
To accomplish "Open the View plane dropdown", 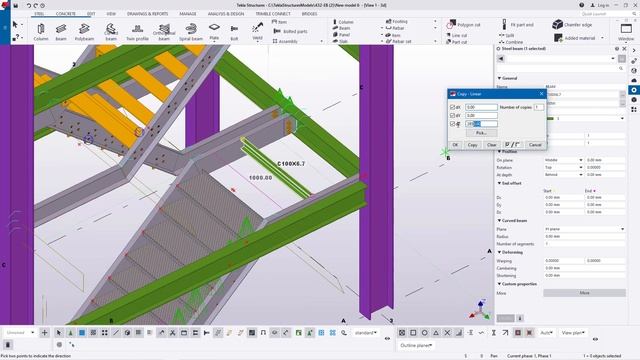I will (x=573, y=333).
